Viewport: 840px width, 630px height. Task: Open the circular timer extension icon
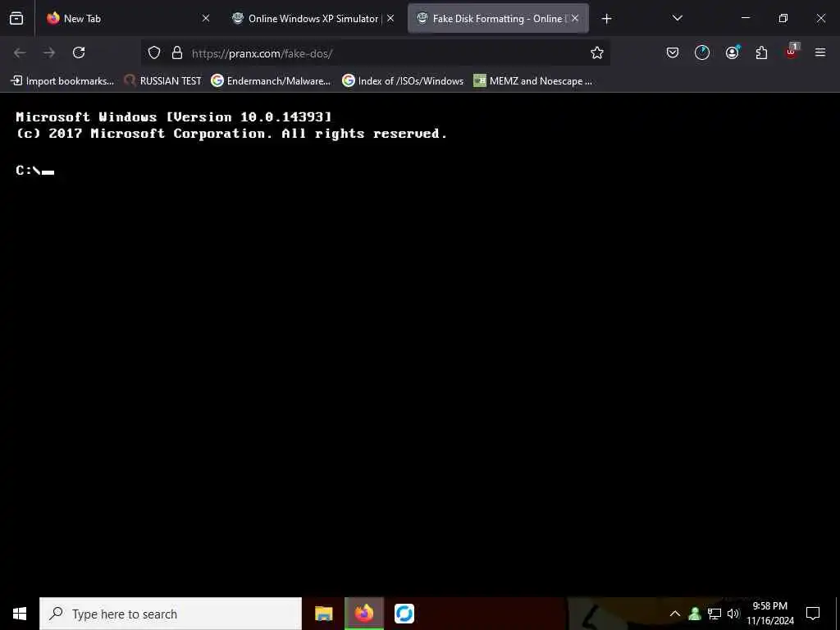702,52
